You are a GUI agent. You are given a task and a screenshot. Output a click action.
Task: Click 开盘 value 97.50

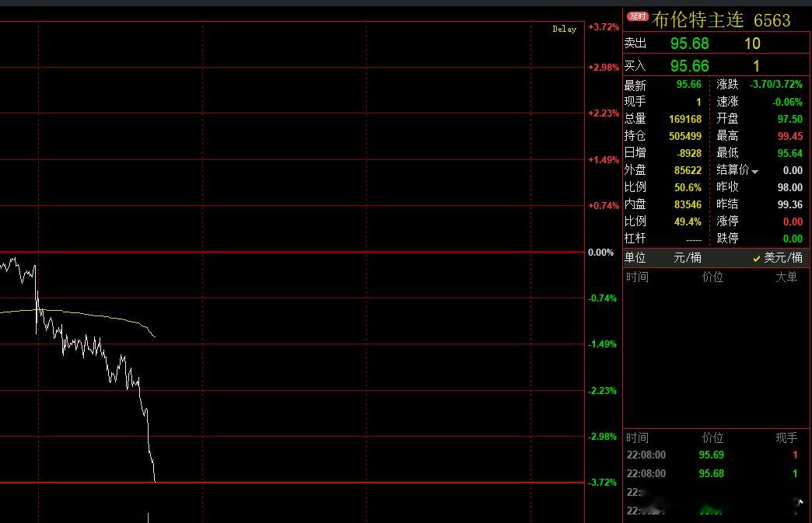click(789, 119)
